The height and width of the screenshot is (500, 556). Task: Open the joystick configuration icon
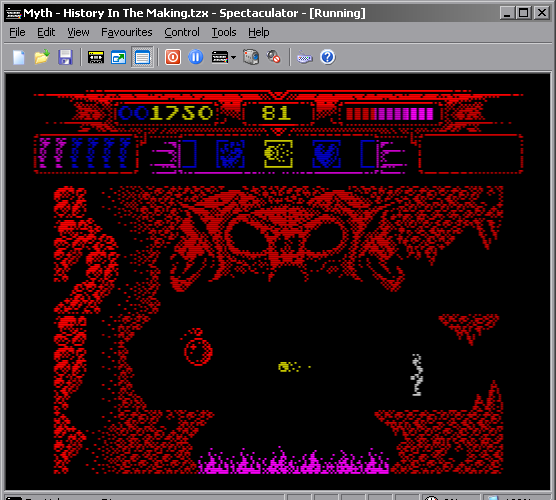tap(305, 57)
